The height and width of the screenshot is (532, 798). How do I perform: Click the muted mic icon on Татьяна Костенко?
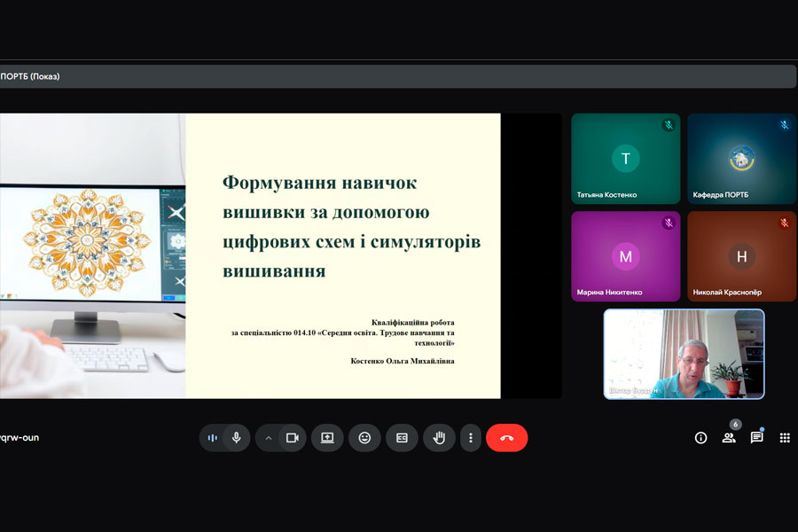[x=669, y=125]
